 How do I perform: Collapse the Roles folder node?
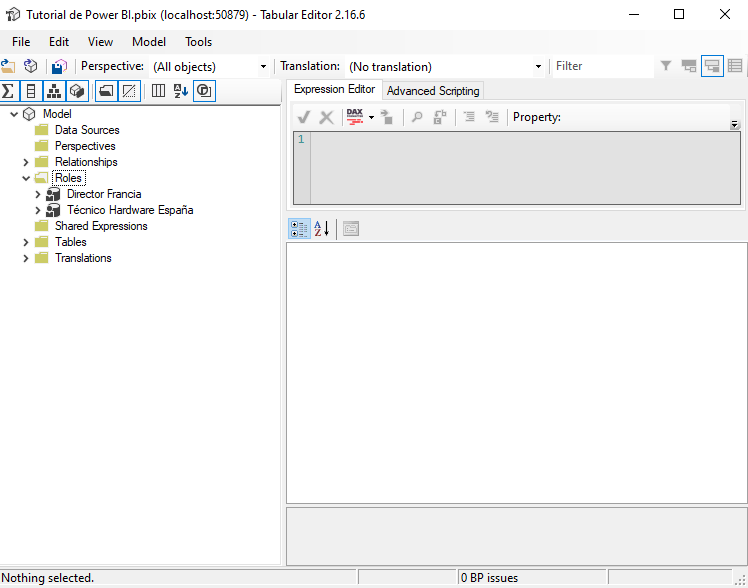click(x=26, y=178)
